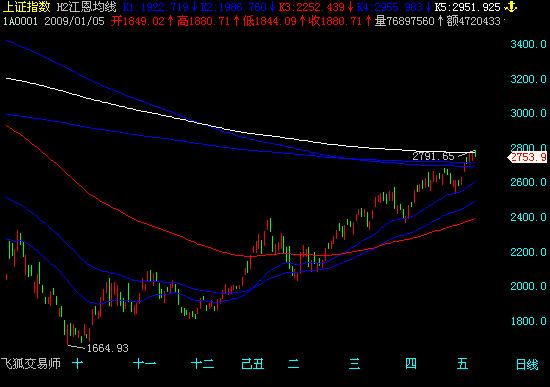Screen dimensions: 550x387
Task: Click the current price marker 2753.9
Action: click(x=528, y=158)
